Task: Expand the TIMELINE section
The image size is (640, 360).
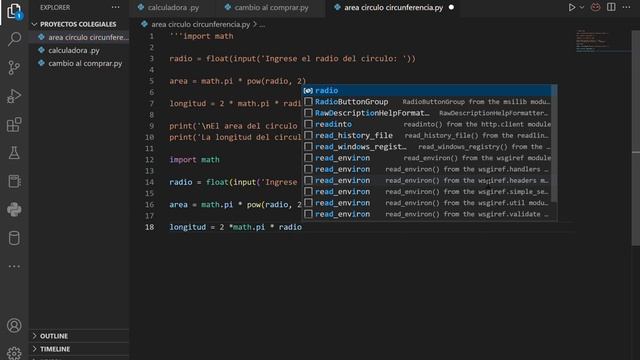Action: (79, 349)
